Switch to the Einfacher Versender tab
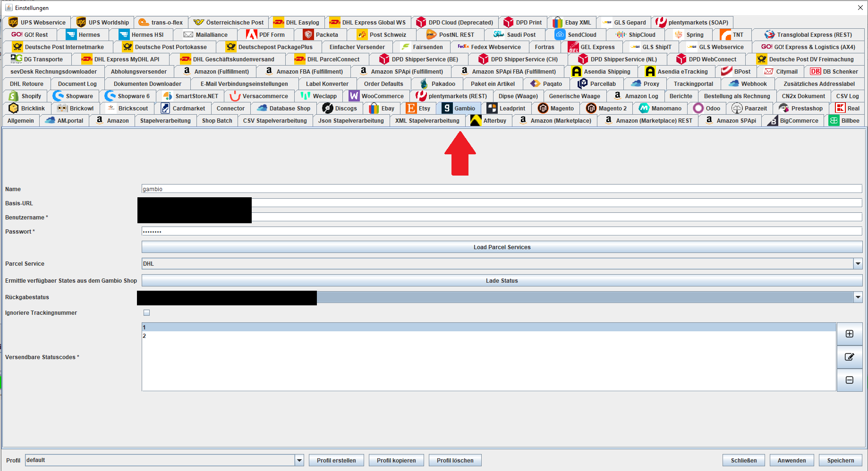 pos(357,47)
